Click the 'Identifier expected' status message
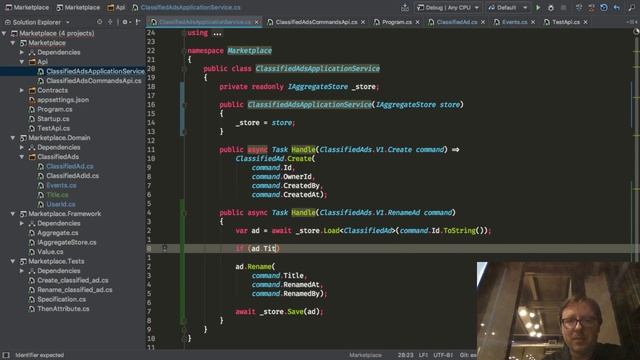Viewport: 640px width, 360px height. (x=40, y=355)
